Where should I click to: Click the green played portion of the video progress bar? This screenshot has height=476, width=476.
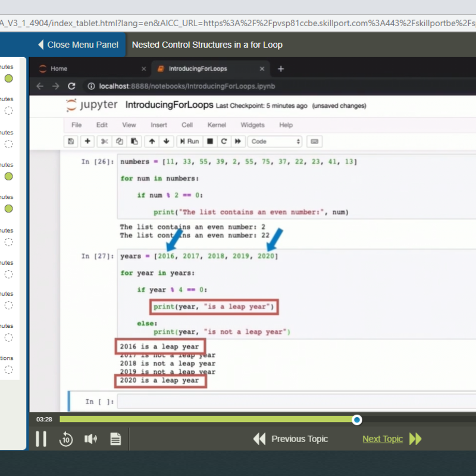206,419
